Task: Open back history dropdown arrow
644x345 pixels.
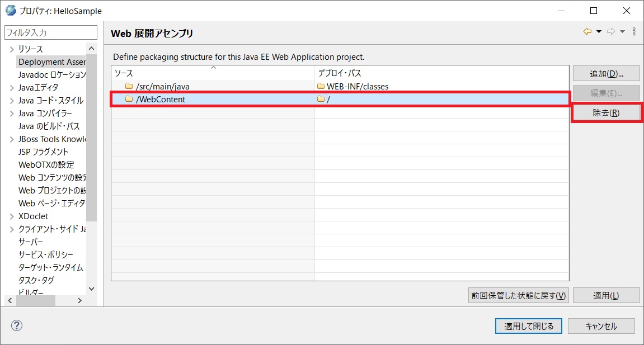Action: pos(599,32)
